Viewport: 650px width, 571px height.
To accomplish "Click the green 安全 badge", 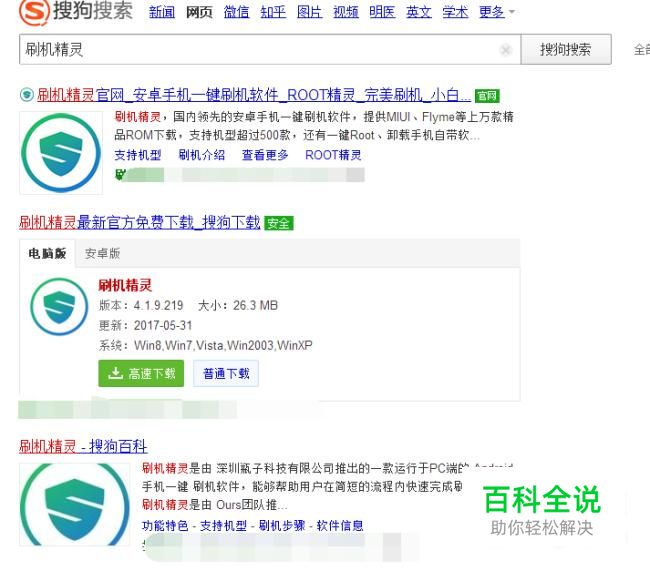I will (x=279, y=223).
